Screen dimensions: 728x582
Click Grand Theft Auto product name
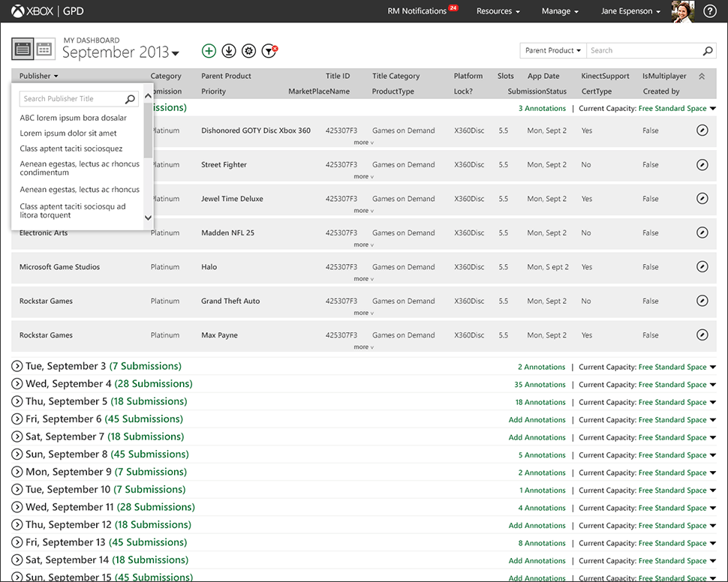[x=230, y=301]
